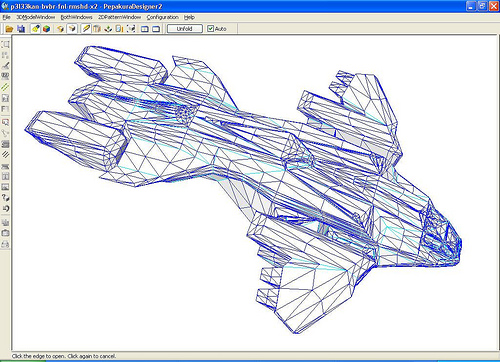
Task: Open the BothWindows menu
Action: tap(76, 17)
